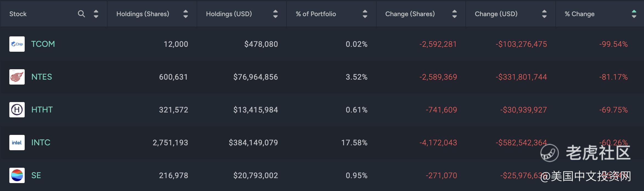This screenshot has width=644, height=191.
Task: Sort by Holdings (Shares) arrows
Action: pos(186,14)
